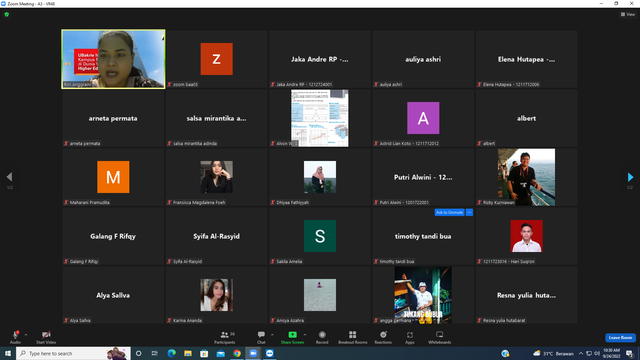Expand the chat options arrow
This screenshot has width=640, height=360.
pyautogui.click(x=272, y=335)
